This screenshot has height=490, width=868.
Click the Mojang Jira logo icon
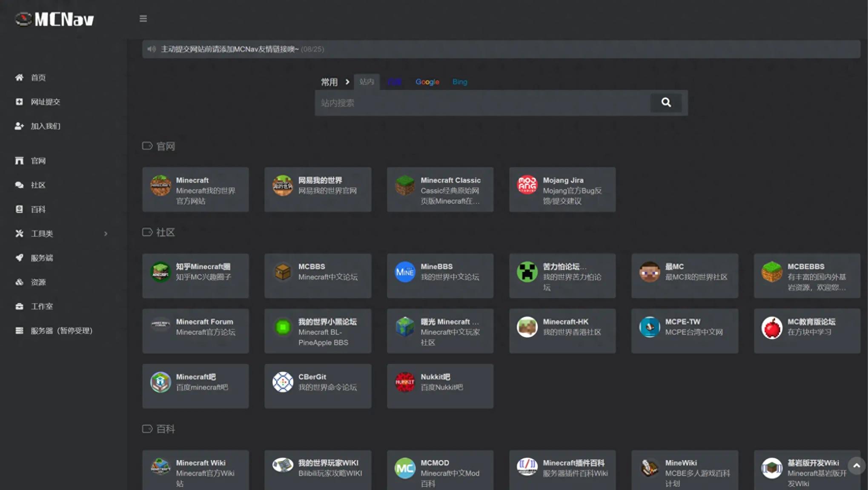coord(527,185)
